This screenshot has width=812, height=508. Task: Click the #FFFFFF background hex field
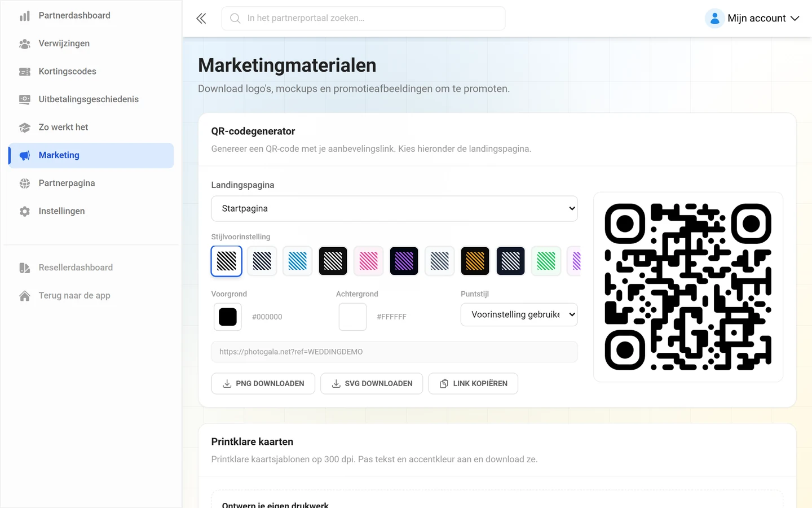[392, 317]
